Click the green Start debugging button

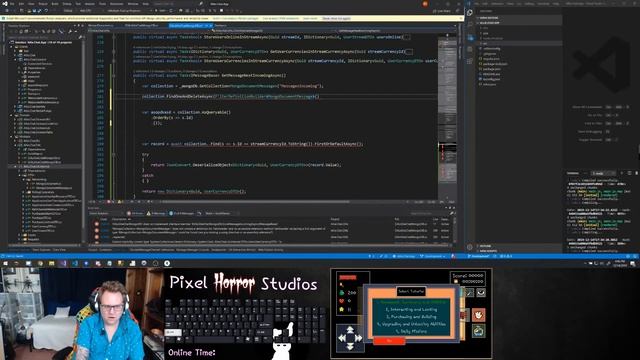[x=161, y=11]
